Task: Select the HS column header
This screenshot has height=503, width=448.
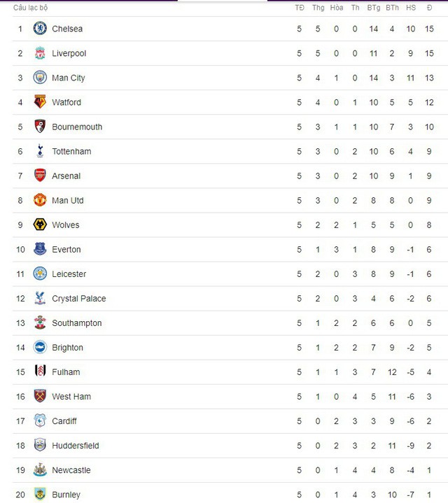Action: 411,8
